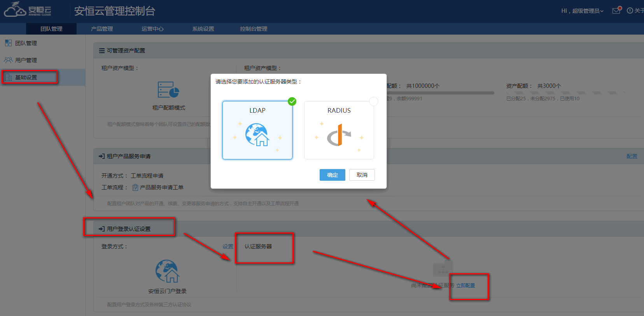This screenshot has height=316, width=644.
Task: Open the 配置 link for product service
Action: (x=632, y=156)
